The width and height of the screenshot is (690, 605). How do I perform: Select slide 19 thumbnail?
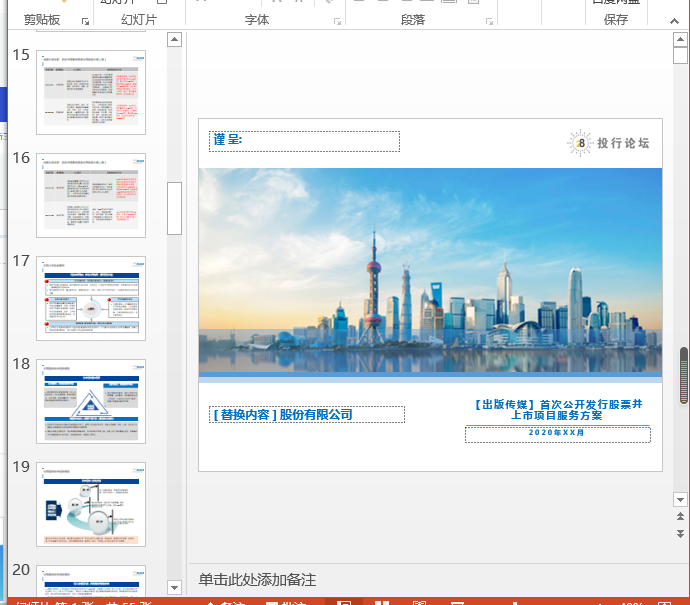pos(91,504)
